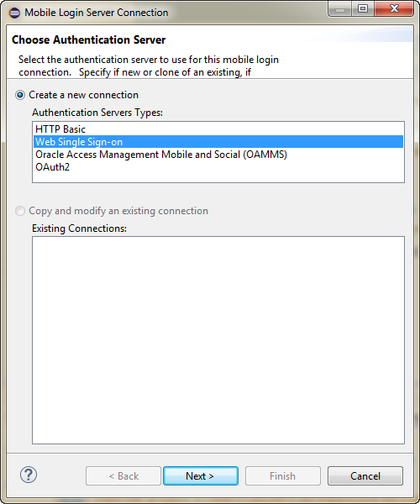The height and width of the screenshot is (504, 420).
Task: Close the dialog with the X button
Action: [394, 9]
